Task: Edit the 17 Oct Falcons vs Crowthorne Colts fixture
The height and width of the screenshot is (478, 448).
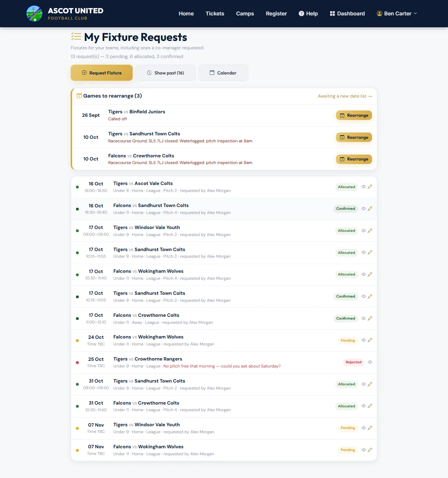Action: [x=370, y=319]
